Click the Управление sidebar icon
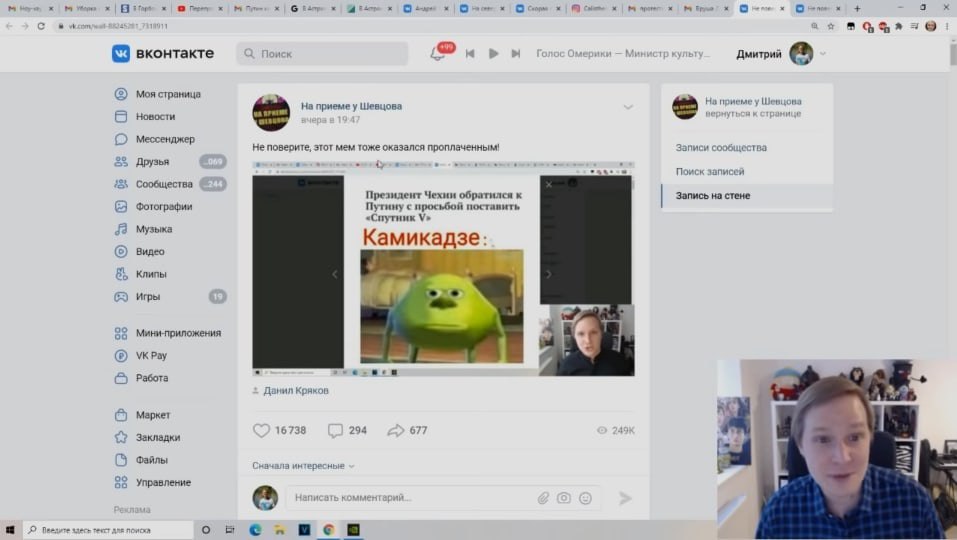This screenshot has height=540, width=957. 121,483
